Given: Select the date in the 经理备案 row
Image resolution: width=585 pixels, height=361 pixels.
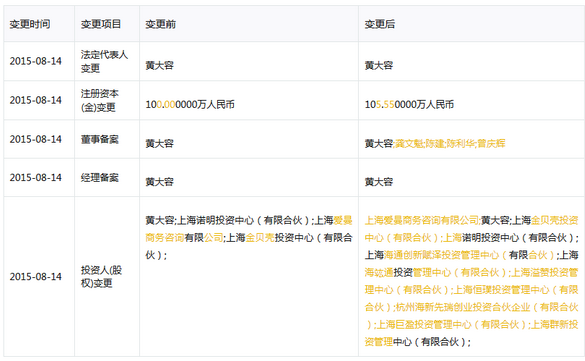Looking at the screenshot, I should pos(35,178).
